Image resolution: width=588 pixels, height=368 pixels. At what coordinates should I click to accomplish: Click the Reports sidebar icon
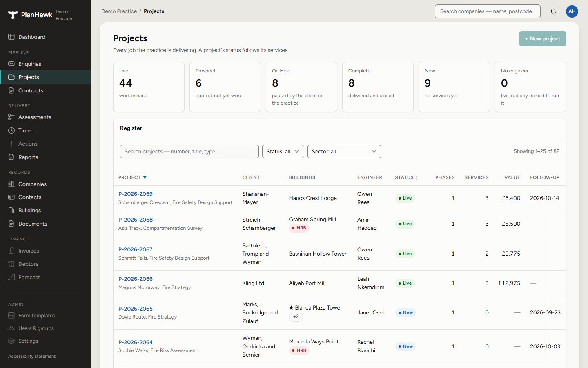(11, 157)
